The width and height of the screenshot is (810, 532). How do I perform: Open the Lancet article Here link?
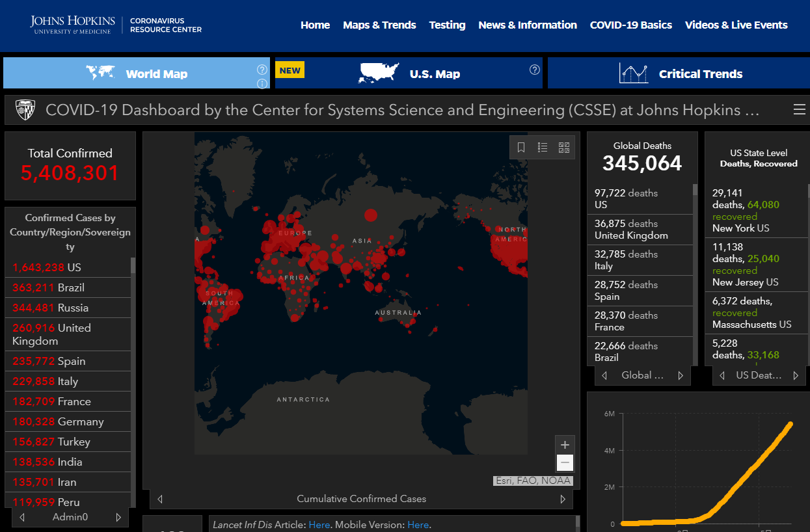319,525
